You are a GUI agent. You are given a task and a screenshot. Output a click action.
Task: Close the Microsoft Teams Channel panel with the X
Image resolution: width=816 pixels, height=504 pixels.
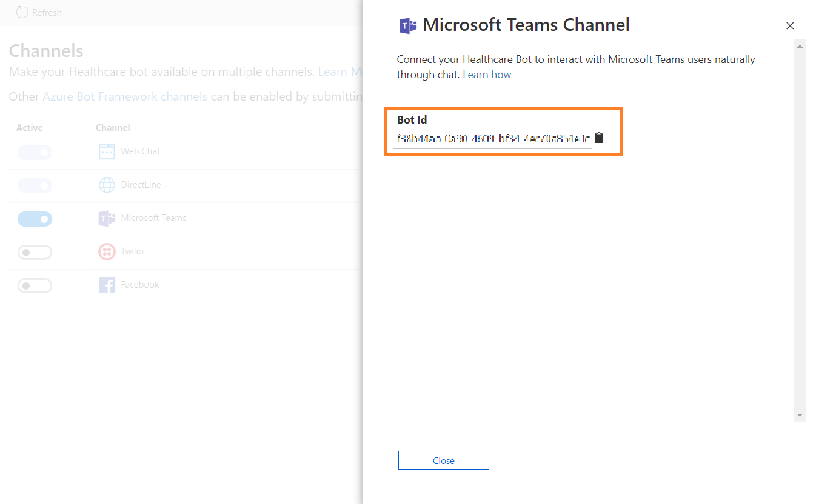(x=790, y=25)
